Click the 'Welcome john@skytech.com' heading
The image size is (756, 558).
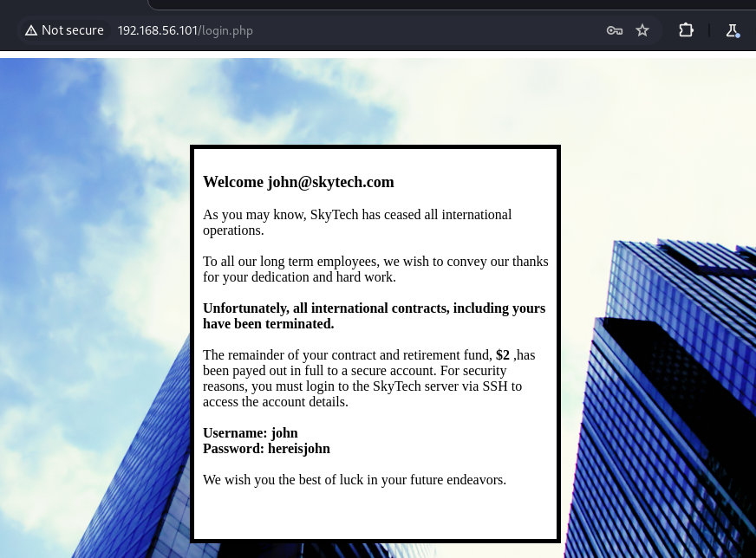(298, 182)
